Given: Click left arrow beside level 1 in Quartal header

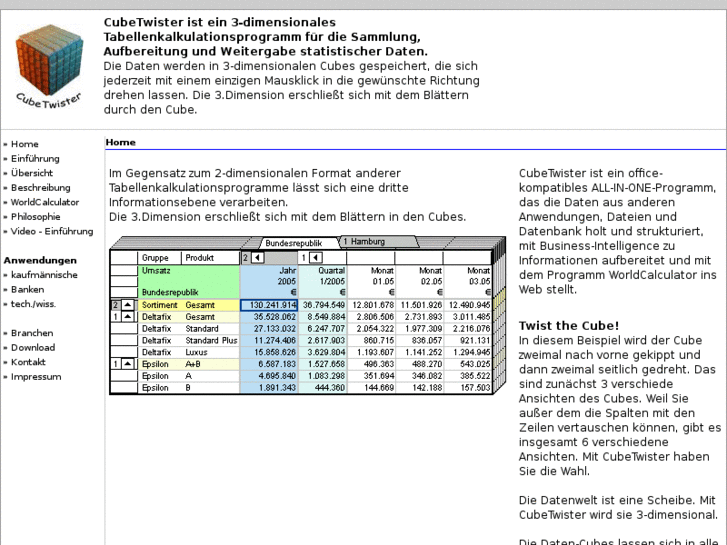Looking at the screenshot, I should click(316, 257).
